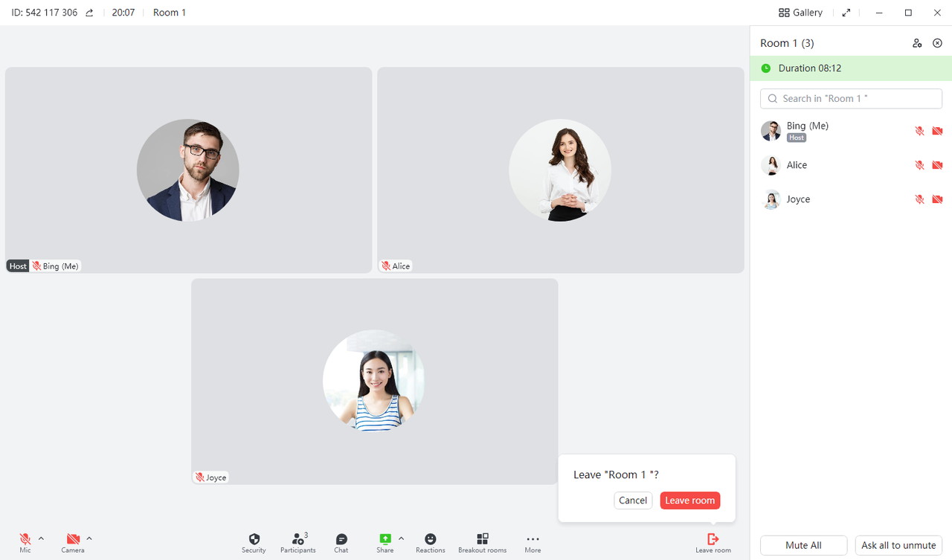Confirm with the red Leave room button
This screenshot has width=952, height=560.
(x=689, y=501)
